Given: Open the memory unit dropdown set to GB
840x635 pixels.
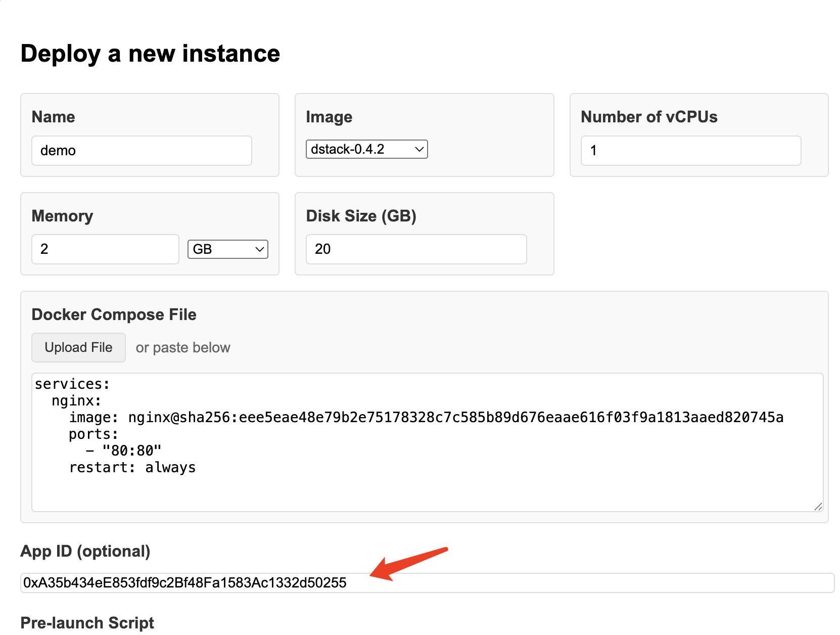Looking at the screenshot, I should click(x=227, y=249).
